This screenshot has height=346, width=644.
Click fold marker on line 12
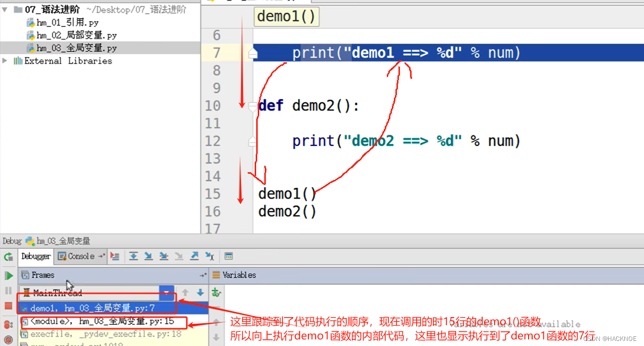pyautogui.click(x=253, y=141)
